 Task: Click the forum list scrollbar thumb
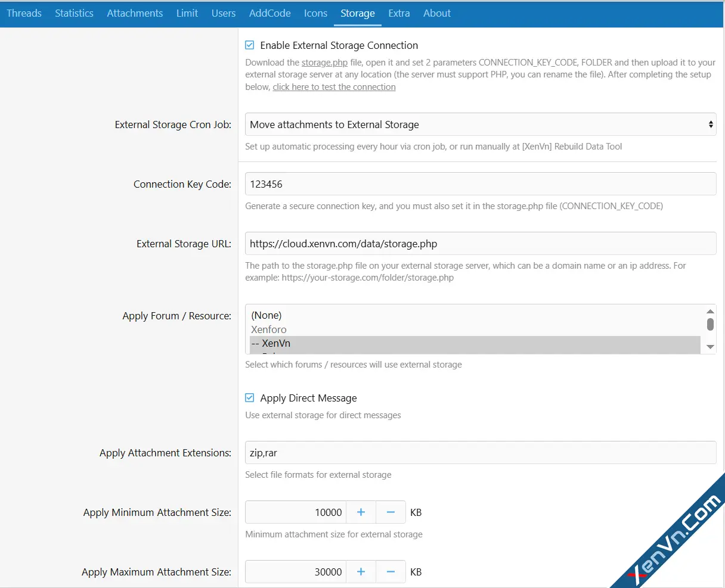pos(710,324)
